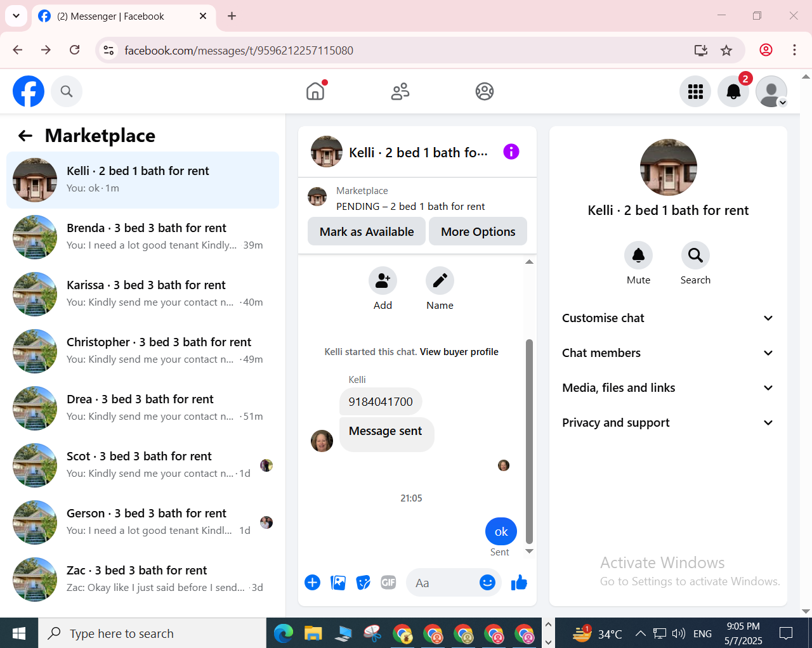Click the Name pencil icon
Viewport: 812px width, 648px height.
click(x=440, y=280)
